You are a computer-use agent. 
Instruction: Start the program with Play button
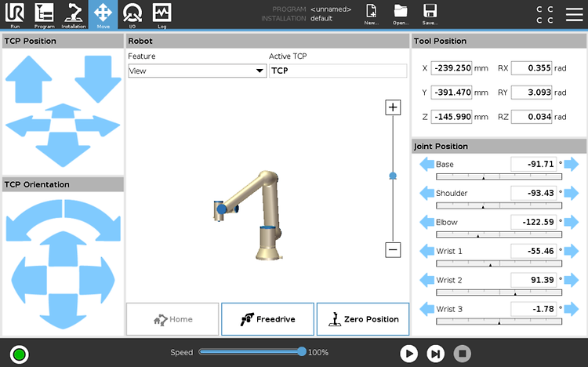pos(408,354)
